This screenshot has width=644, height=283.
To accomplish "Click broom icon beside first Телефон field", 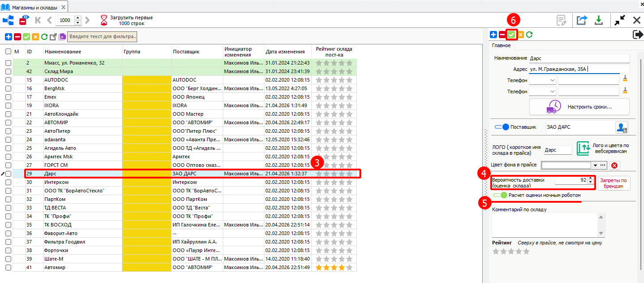I will point(625,79).
